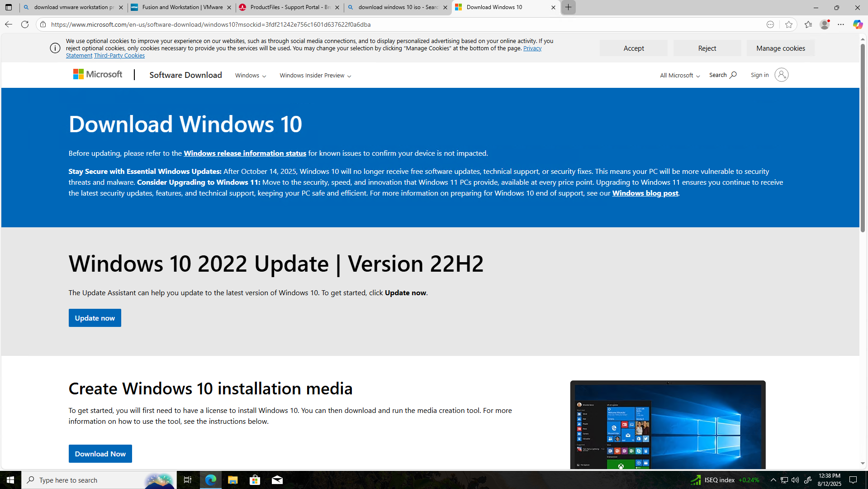The width and height of the screenshot is (868, 489).
Task: Close the 'Fusion and Workstation | VMware' tab
Action: pyautogui.click(x=229, y=7)
